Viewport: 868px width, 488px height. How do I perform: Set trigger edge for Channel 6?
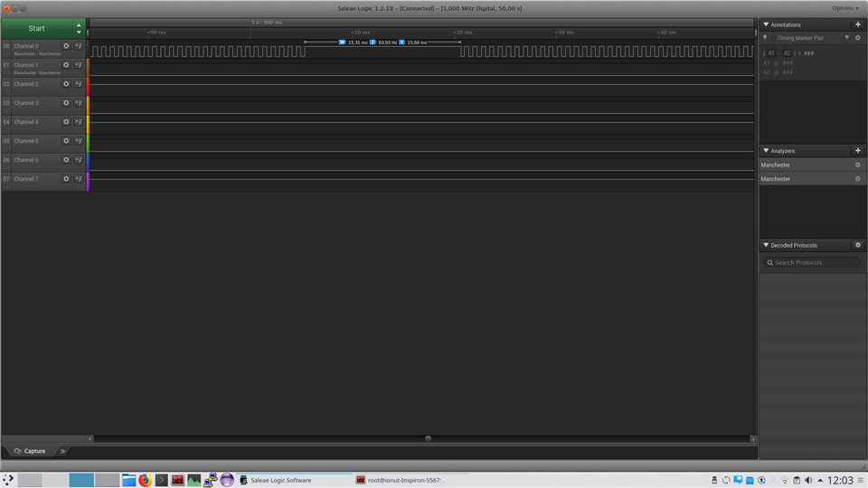tap(79, 160)
